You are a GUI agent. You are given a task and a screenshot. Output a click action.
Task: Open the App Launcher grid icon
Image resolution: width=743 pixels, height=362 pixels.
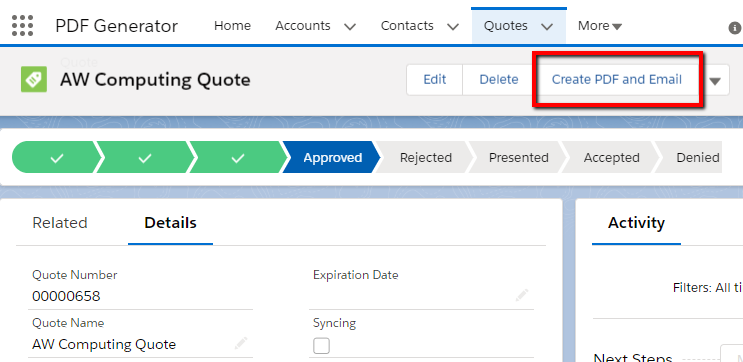[22, 26]
